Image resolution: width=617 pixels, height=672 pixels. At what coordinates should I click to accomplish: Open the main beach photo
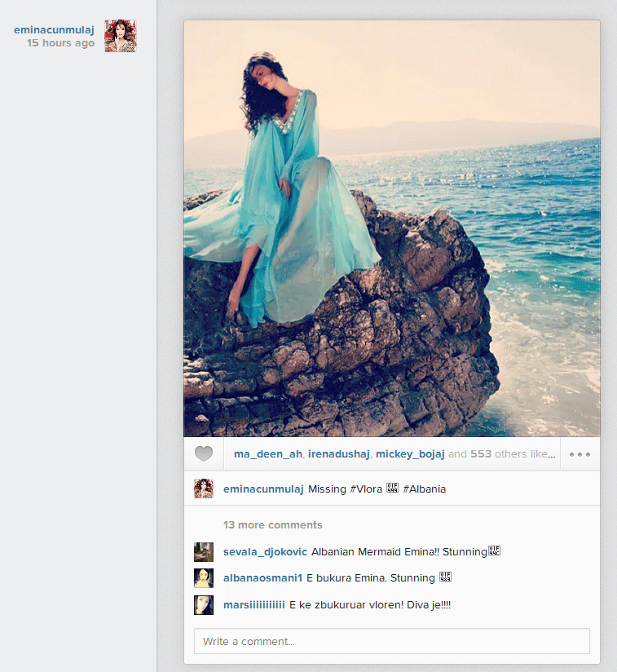pyautogui.click(x=391, y=228)
